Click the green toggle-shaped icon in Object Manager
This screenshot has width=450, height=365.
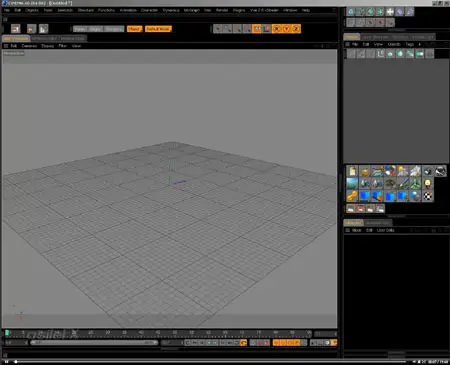click(x=420, y=54)
